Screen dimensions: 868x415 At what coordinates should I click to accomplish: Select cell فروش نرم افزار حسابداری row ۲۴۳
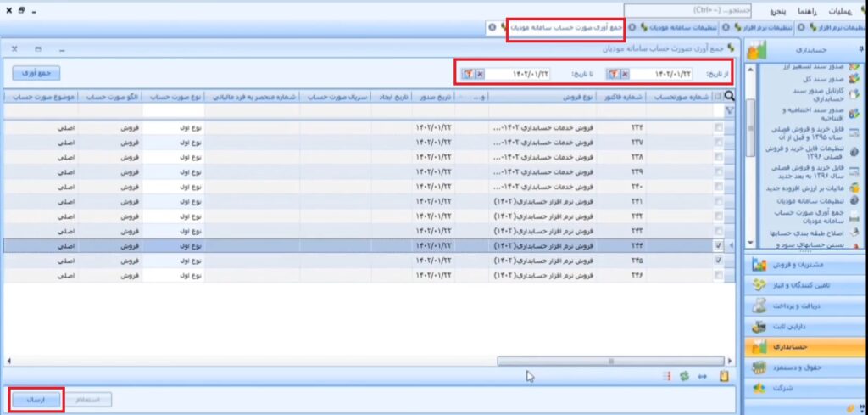tap(543, 231)
